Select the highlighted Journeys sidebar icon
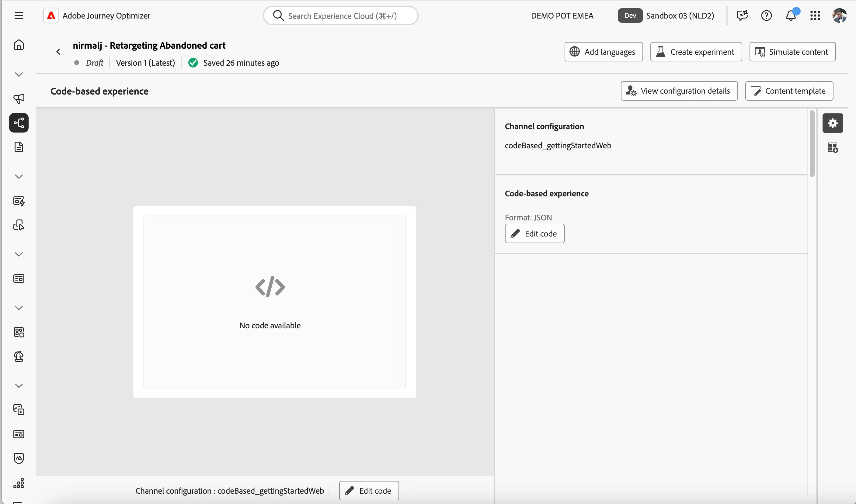The height and width of the screenshot is (504, 856). point(19,123)
